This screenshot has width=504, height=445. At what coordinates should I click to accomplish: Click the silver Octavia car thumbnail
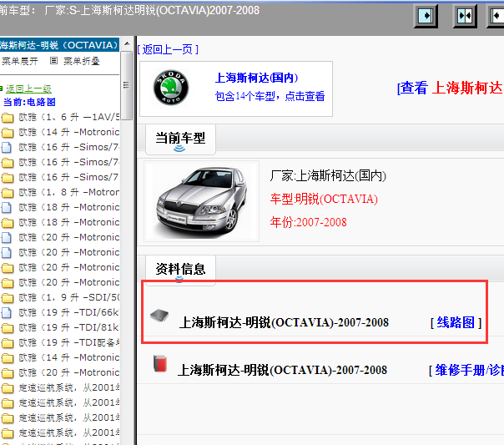point(202,201)
